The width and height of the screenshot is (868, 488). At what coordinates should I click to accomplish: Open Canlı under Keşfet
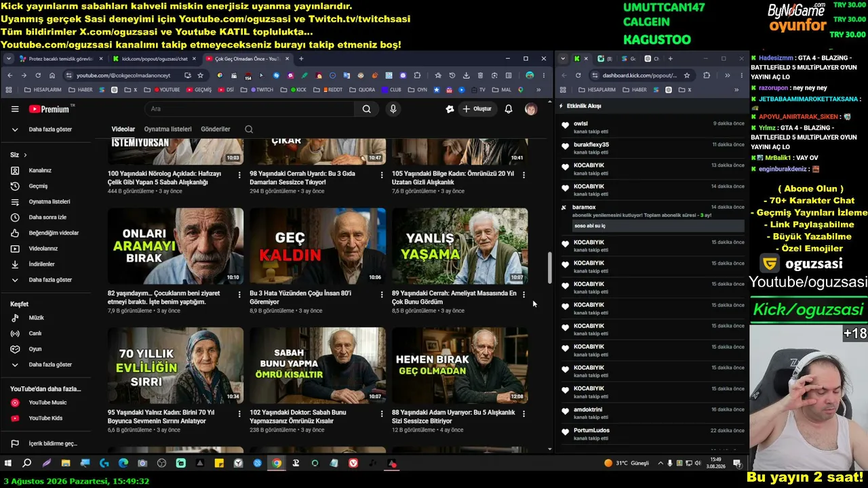46,333
